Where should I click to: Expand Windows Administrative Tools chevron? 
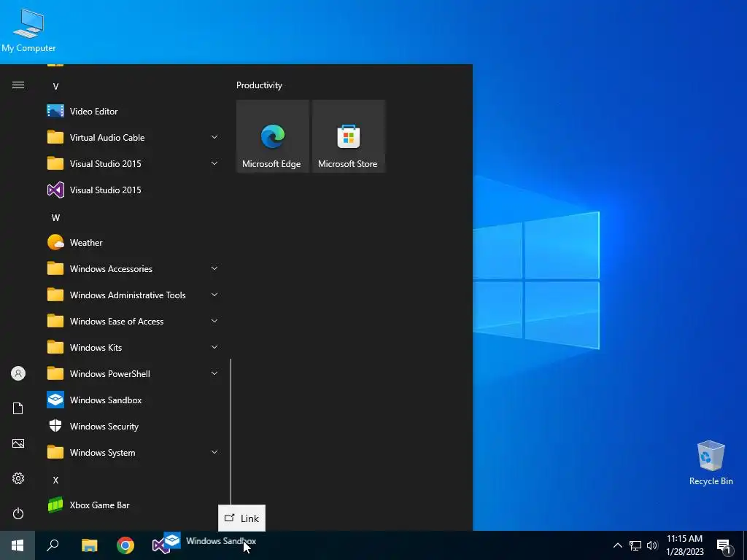click(214, 295)
